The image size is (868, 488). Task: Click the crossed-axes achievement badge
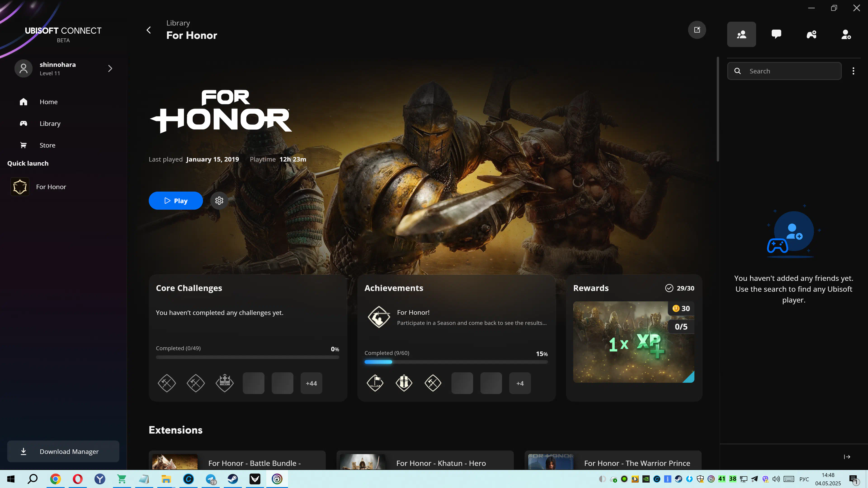point(433,383)
